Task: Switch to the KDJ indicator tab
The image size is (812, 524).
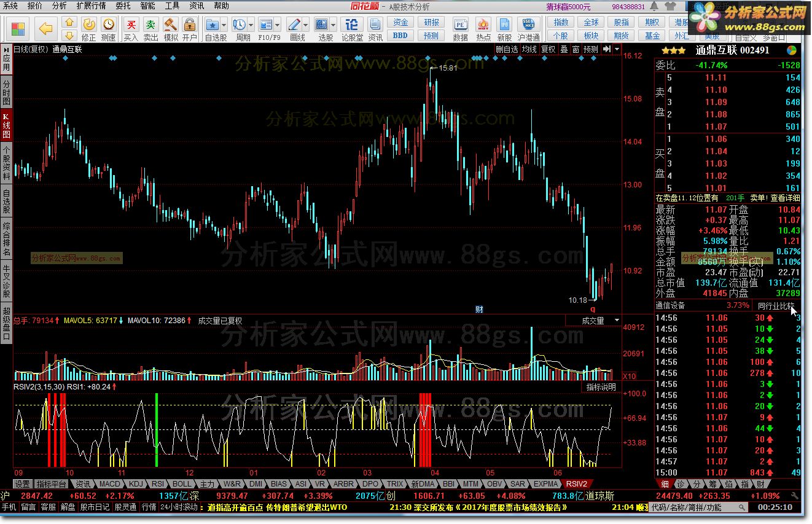Action: (136, 484)
